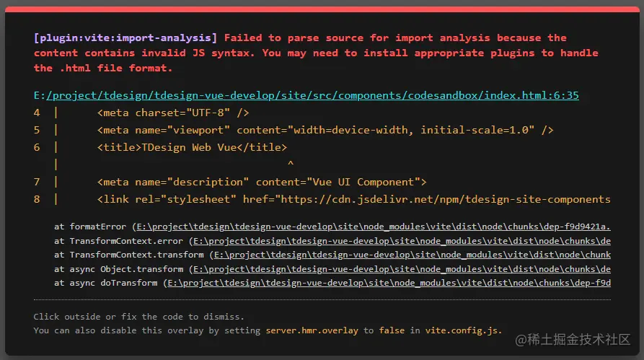The image size is (644, 360).
Task: Open the TransformContext.transform stack trace link
Action: (x=413, y=255)
